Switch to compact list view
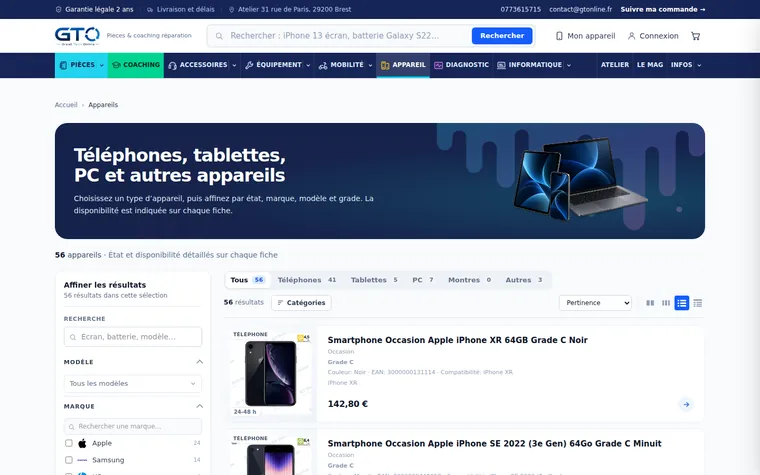Screen dimensions: 760x475 pyautogui.click(x=697, y=303)
